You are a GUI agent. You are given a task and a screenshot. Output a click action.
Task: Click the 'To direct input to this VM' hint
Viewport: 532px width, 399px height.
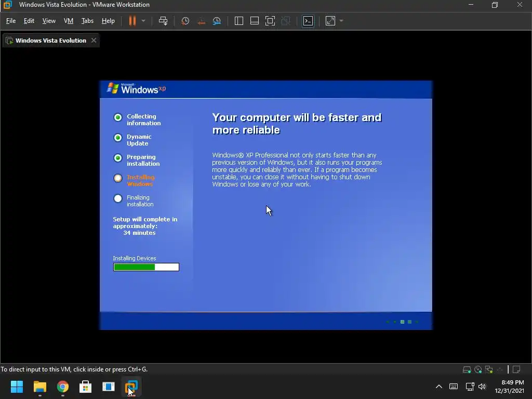[x=74, y=369]
